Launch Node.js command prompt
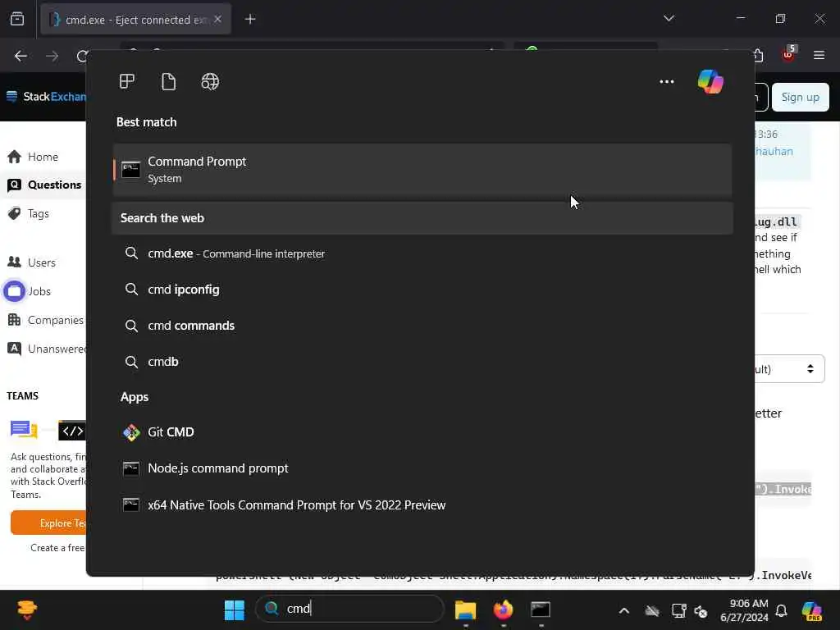The image size is (840, 630). pos(422,468)
